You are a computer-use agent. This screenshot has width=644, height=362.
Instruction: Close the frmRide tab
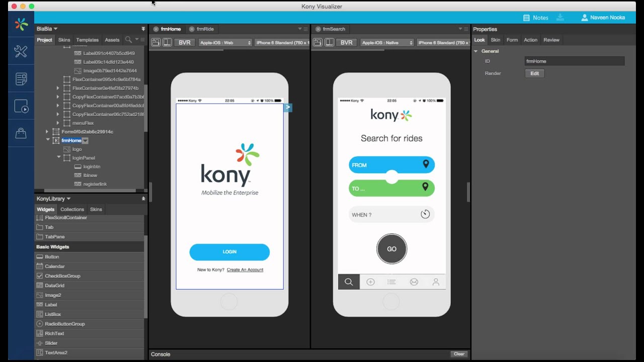pos(192,29)
